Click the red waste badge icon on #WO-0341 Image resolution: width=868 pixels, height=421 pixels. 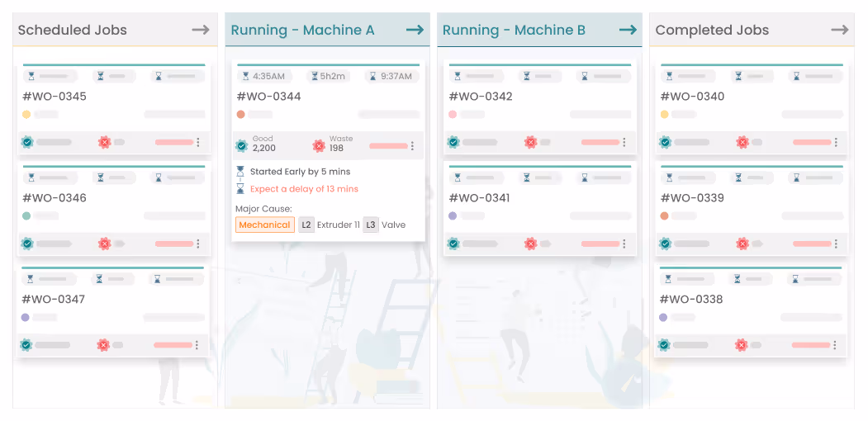click(531, 244)
